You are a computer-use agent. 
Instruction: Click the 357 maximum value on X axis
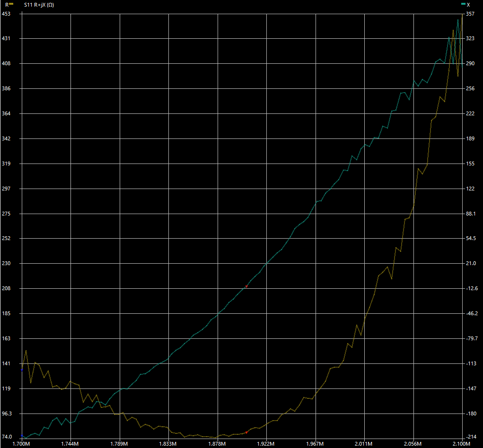[471, 14]
